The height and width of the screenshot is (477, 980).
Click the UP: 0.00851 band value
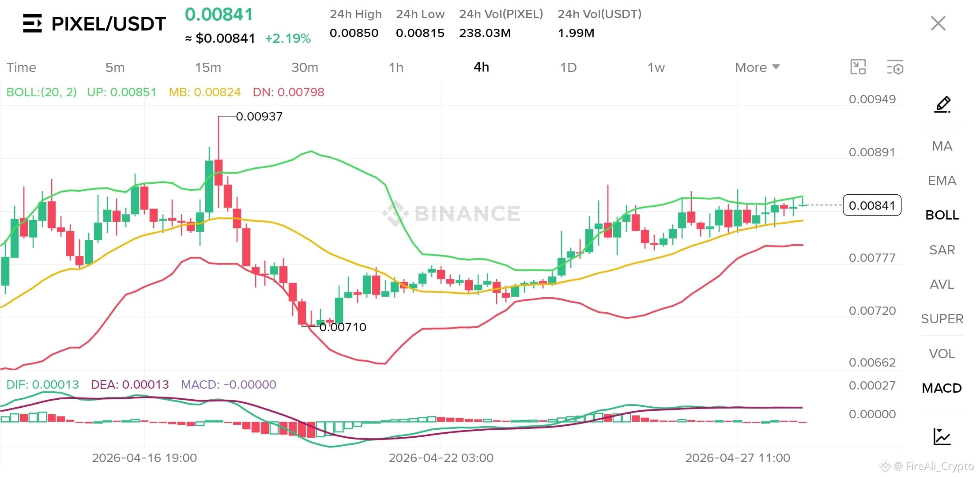(122, 92)
